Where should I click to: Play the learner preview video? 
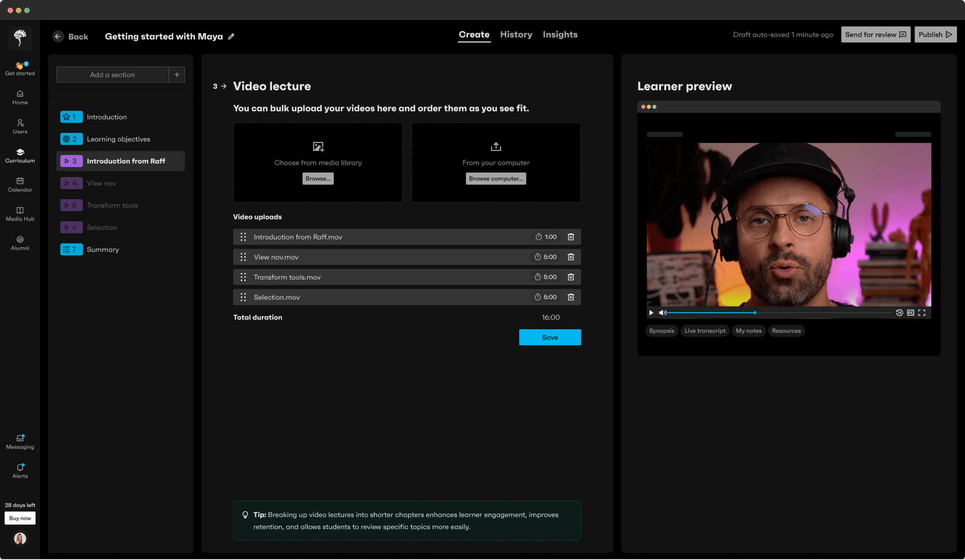point(651,312)
